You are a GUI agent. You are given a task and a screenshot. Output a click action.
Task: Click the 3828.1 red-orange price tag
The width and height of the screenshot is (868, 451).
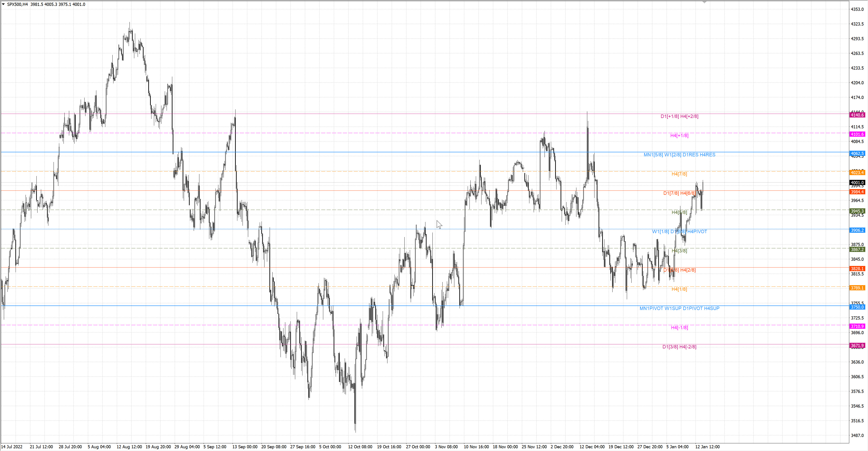(857, 269)
